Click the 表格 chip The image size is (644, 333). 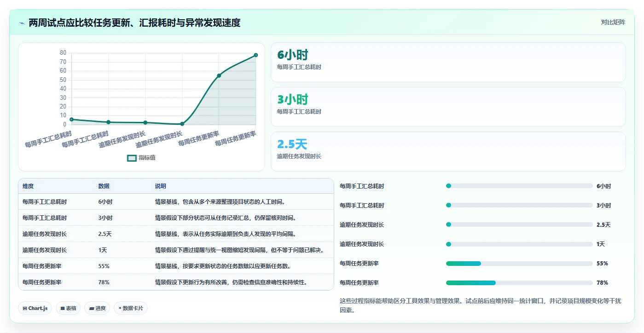point(68,308)
